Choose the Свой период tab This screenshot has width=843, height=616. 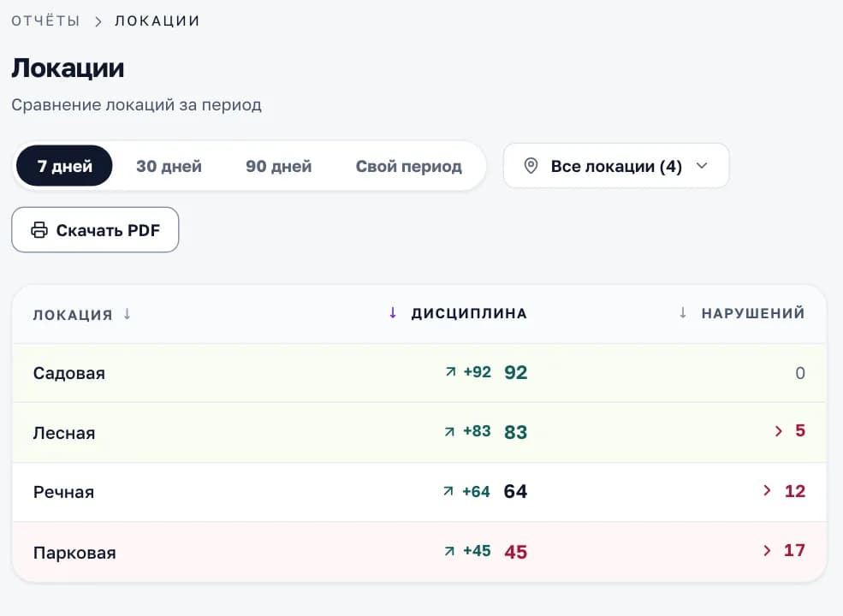pos(408,166)
